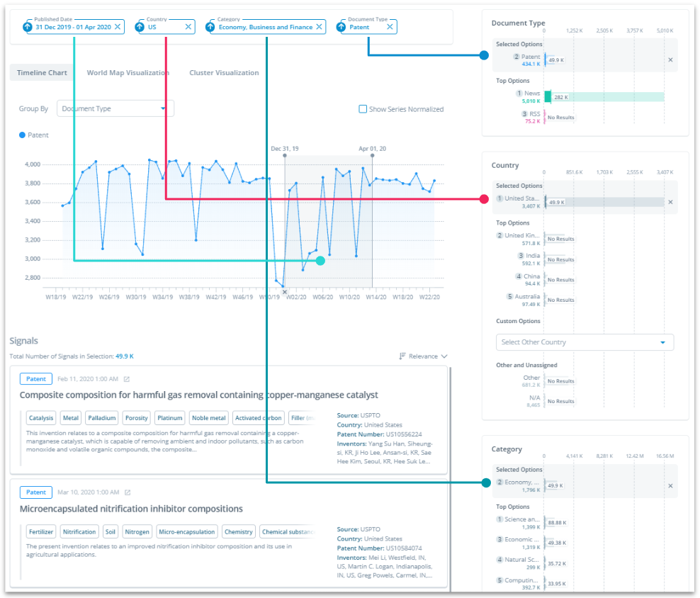Click the Patent badge on Mar 10 signal

tap(35, 492)
